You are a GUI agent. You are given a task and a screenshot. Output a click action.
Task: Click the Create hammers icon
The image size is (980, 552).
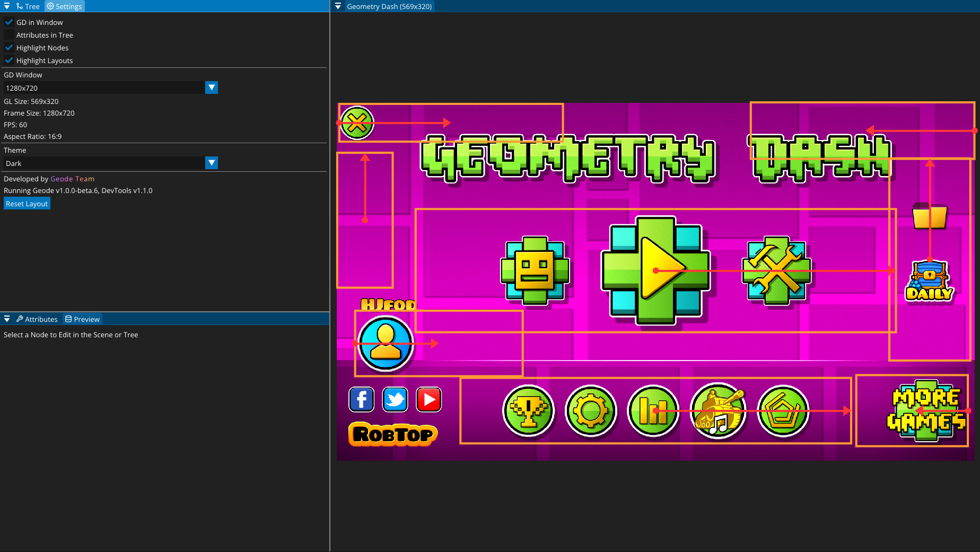pyautogui.click(x=775, y=270)
